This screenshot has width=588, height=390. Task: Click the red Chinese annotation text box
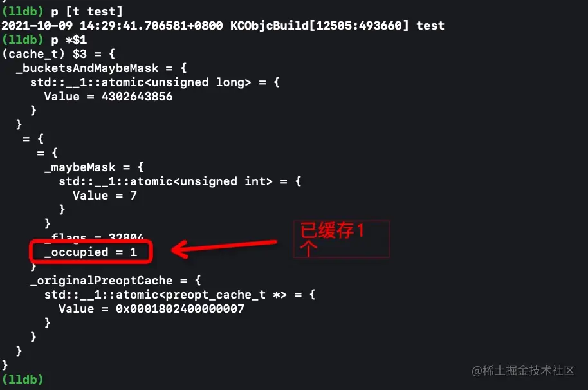342,239
